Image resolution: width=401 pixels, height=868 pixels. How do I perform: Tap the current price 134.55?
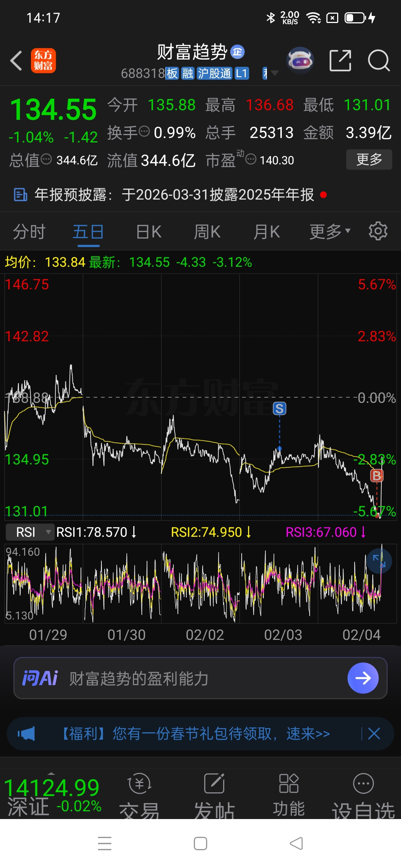53,109
